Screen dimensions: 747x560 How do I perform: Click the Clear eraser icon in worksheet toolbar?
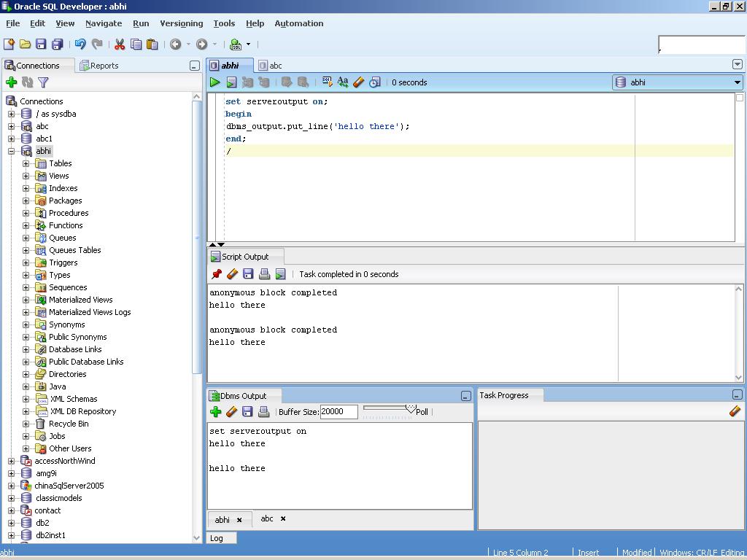(359, 82)
